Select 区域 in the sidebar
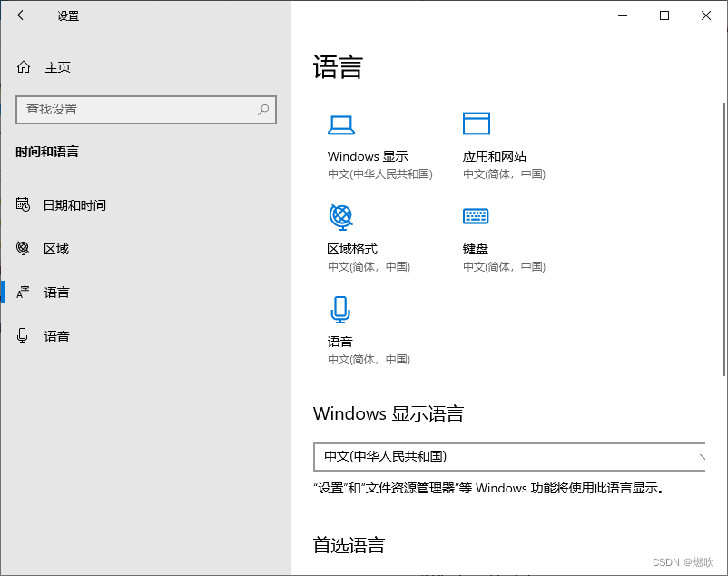The height and width of the screenshot is (576, 728). click(56, 249)
